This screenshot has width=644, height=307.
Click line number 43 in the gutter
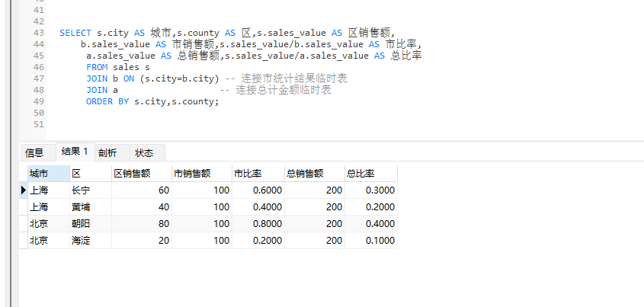pyautogui.click(x=39, y=33)
